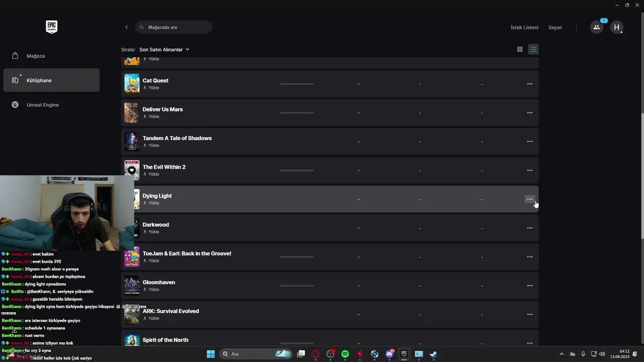Open İstek Listesi wishlist
The width and height of the screenshot is (644, 362).
pyautogui.click(x=524, y=28)
